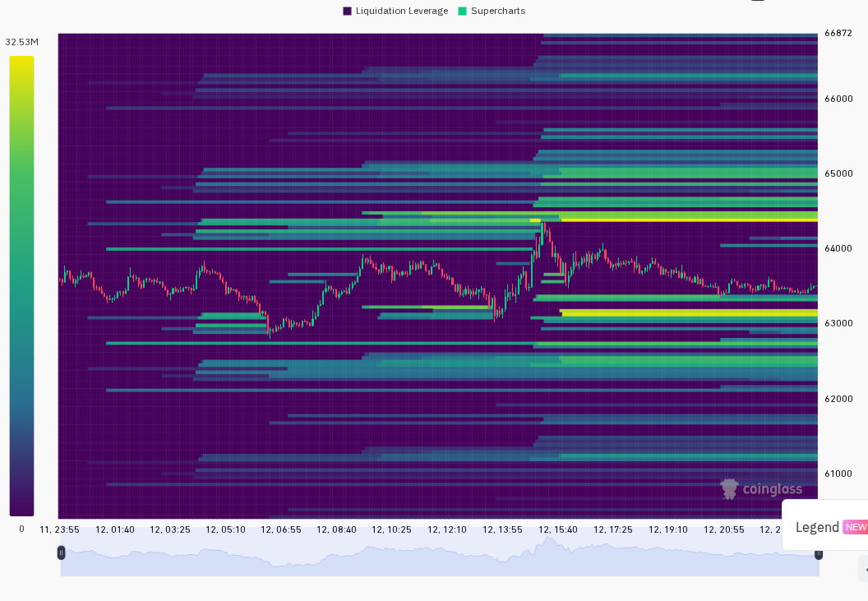The image size is (868, 601).
Task: Click the bright yellow liquidation band above 64000
Action: pyautogui.click(x=689, y=220)
